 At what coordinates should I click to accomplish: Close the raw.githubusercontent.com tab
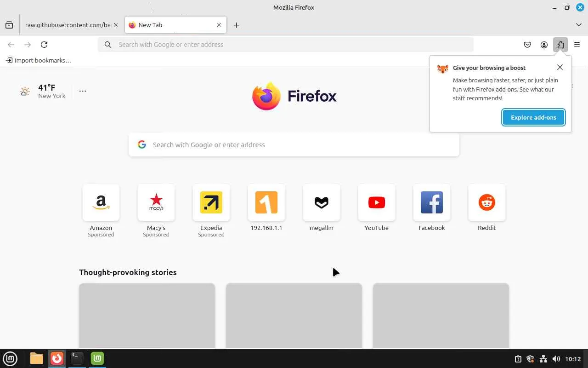click(115, 25)
